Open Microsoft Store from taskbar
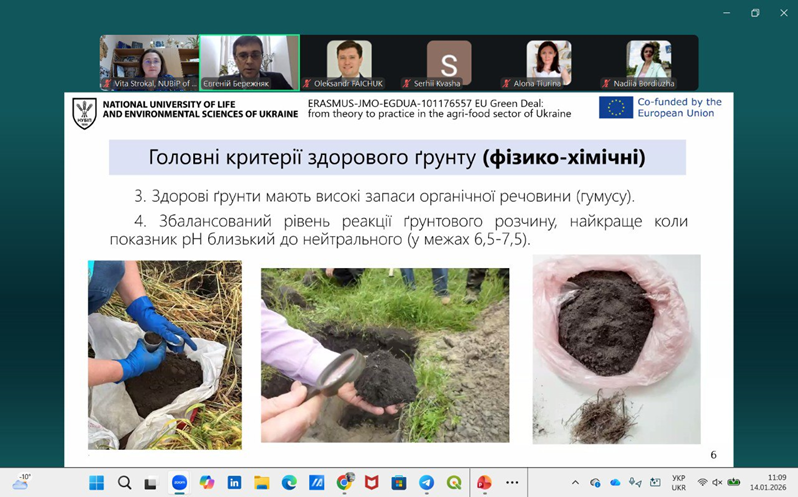Image resolution: width=798 pixels, height=497 pixels. [399, 482]
